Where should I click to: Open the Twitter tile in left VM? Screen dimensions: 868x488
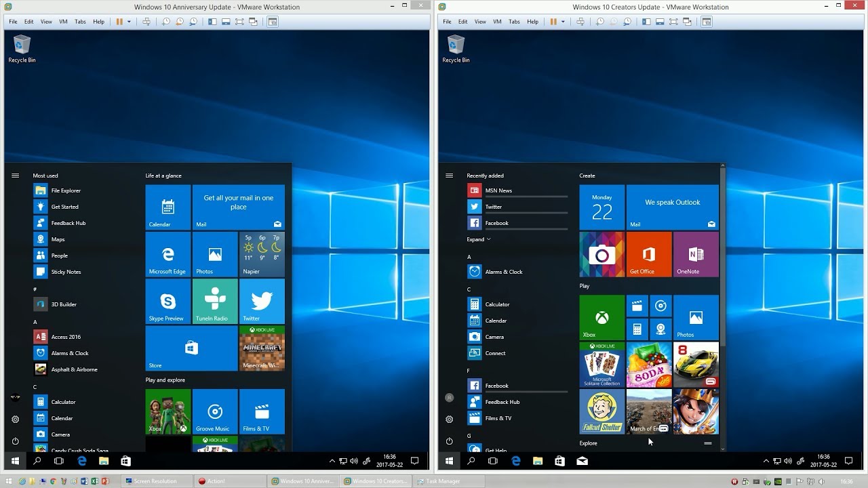(x=262, y=301)
